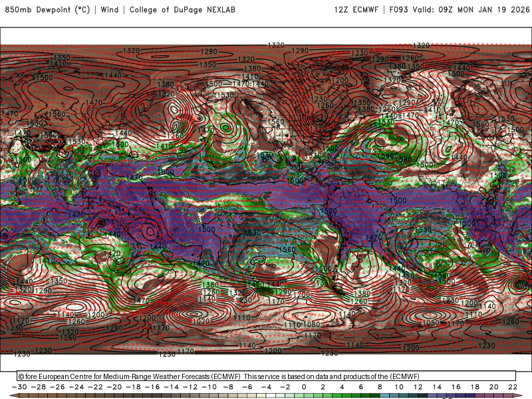This screenshot has height=399, width=532.
Task: Click the -4 value on the color scale
Action: (x=267, y=387)
